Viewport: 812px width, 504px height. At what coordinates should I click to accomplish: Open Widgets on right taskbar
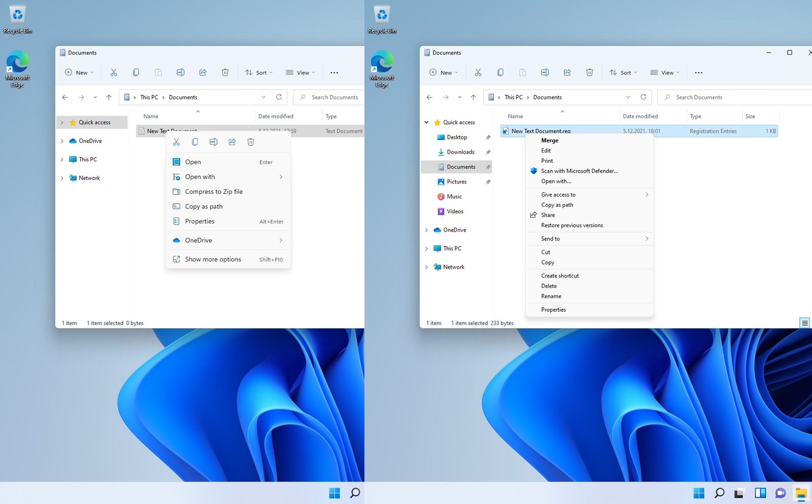pyautogui.click(x=760, y=493)
